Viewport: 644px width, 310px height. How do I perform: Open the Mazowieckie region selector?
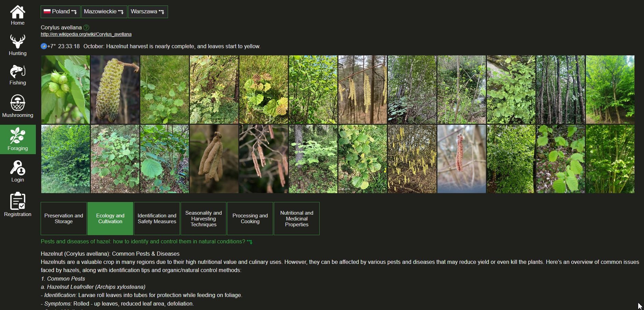tap(103, 11)
